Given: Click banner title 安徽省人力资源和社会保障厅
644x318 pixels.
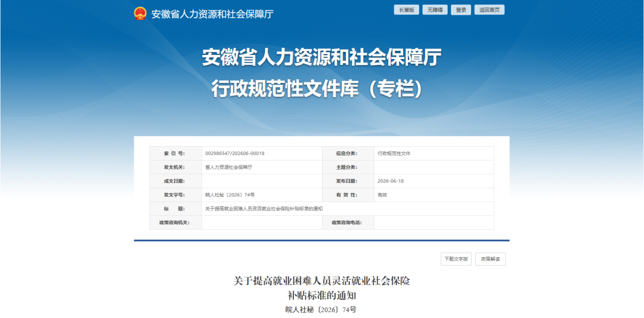Looking at the screenshot, I should coord(321,58).
